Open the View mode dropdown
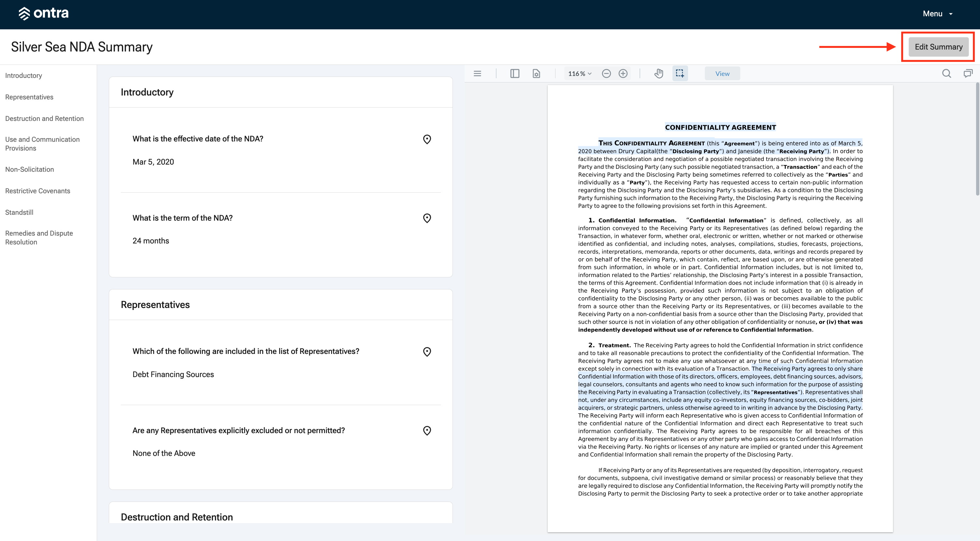 point(722,73)
